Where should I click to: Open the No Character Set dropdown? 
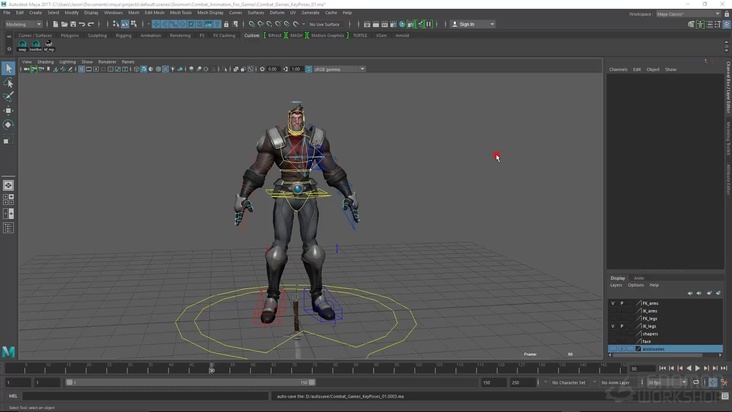(x=570, y=383)
